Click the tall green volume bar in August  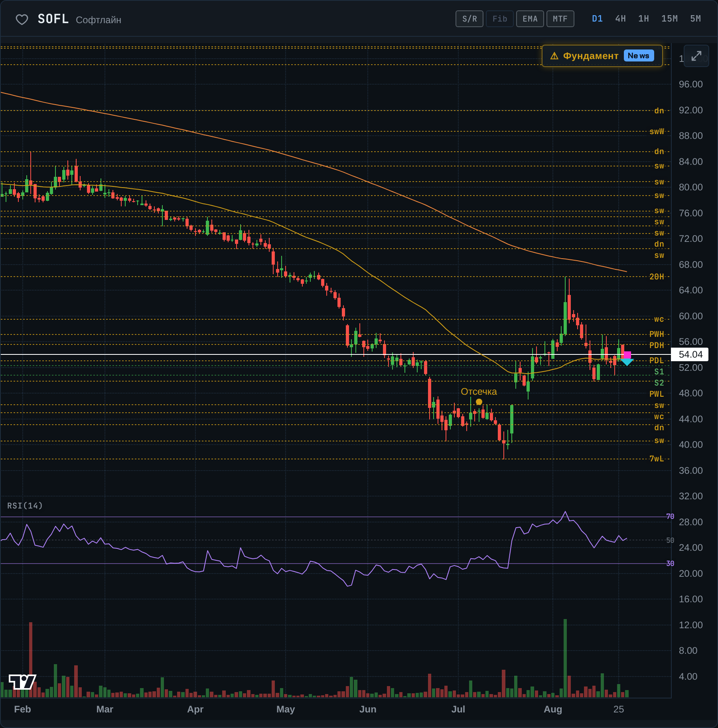[x=565, y=658]
